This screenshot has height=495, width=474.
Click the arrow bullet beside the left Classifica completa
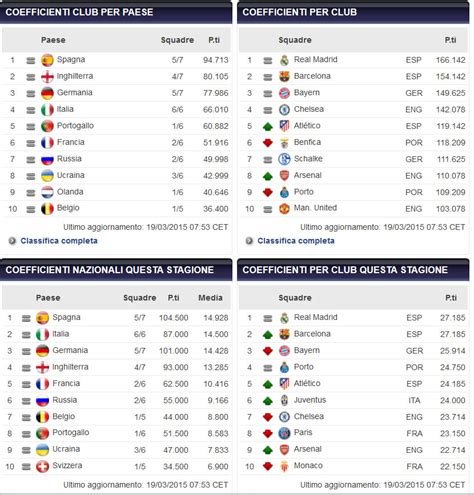point(12,241)
